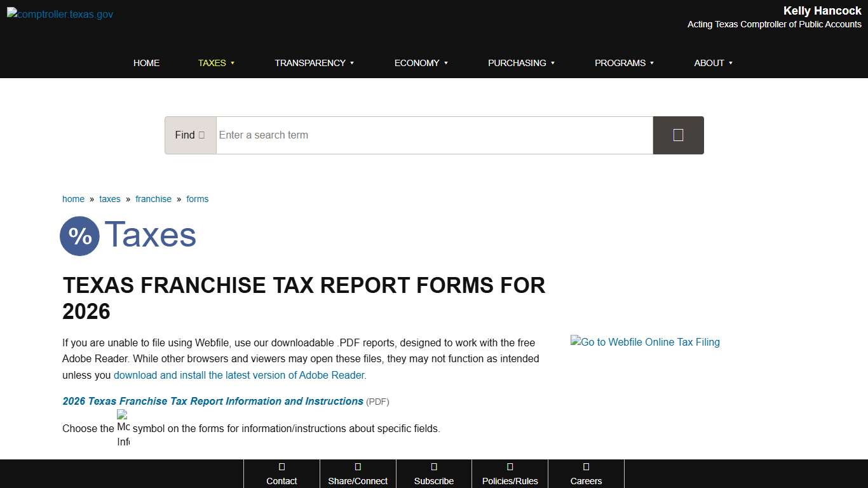Click the Webfile Online Tax Filing graphic
This screenshot has height=488, width=868.
pyautogui.click(x=645, y=342)
